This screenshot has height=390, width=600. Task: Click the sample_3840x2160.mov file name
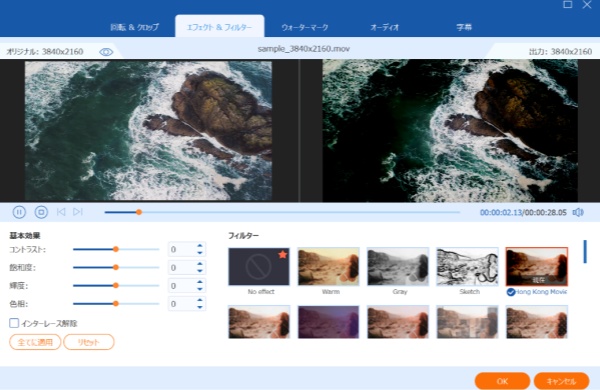point(303,49)
